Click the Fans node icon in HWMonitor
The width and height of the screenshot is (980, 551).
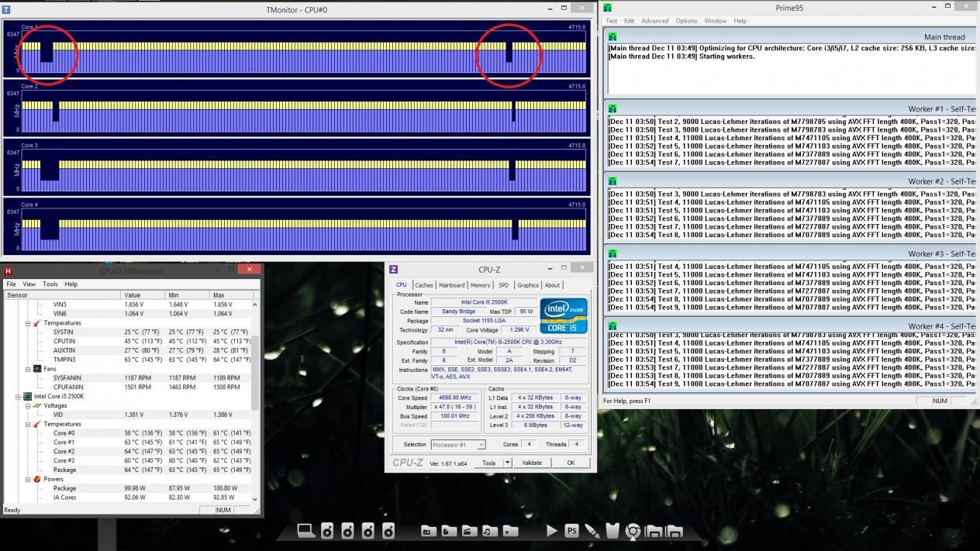pyautogui.click(x=36, y=369)
